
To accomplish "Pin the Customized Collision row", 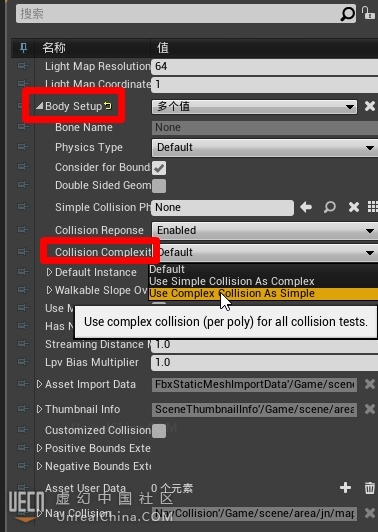I will point(23,430).
